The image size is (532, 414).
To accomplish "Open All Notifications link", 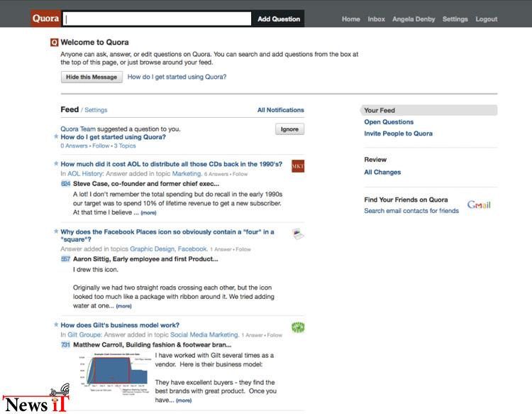I will pyautogui.click(x=281, y=110).
